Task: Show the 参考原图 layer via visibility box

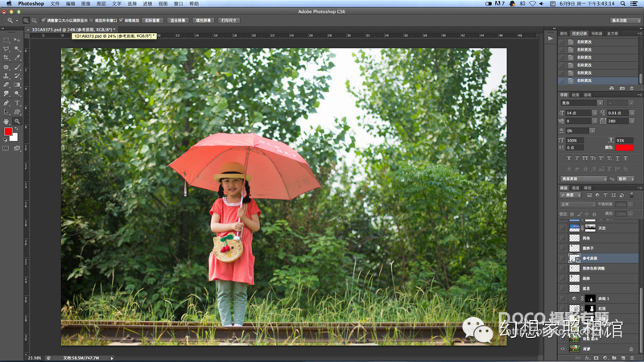Action: click(x=563, y=258)
